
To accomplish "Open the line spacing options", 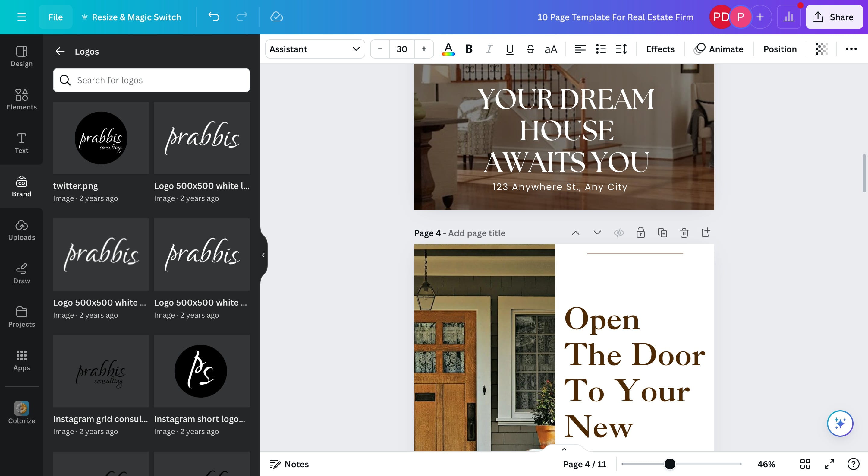I will click(x=621, y=49).
